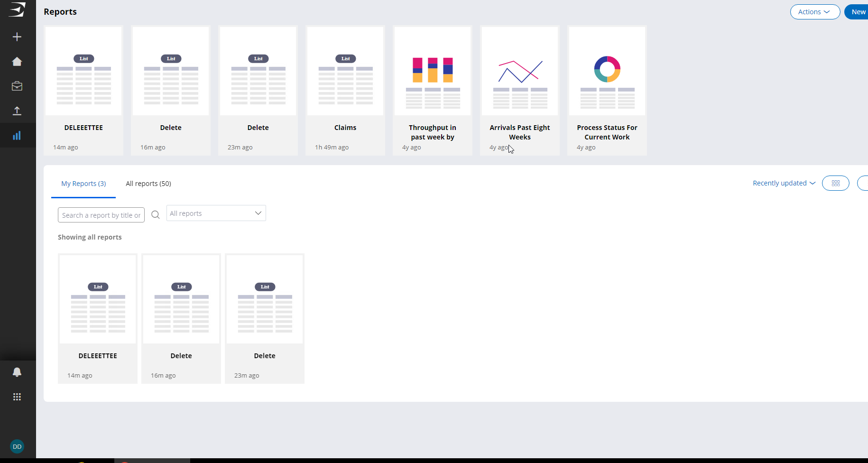Open the Claims report tile
The width and height of the screenshot is (868, 463).
click(x=345, y=90)
